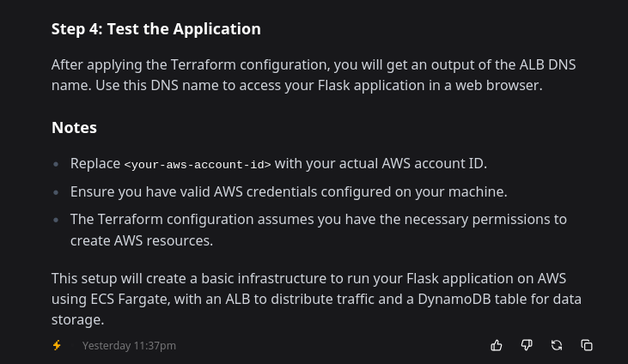Click the bullet about valid AWS credentials
628x364 pixels.
289,191
